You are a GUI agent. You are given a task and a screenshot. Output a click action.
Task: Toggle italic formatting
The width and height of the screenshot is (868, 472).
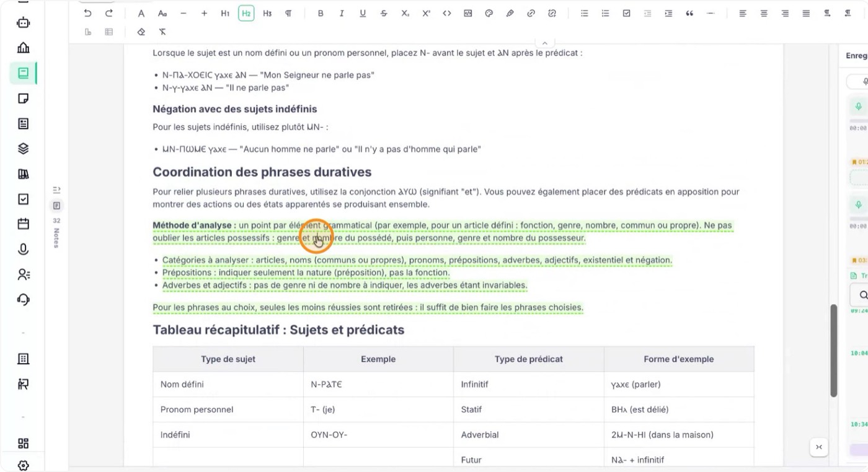(x=342, y=14)
